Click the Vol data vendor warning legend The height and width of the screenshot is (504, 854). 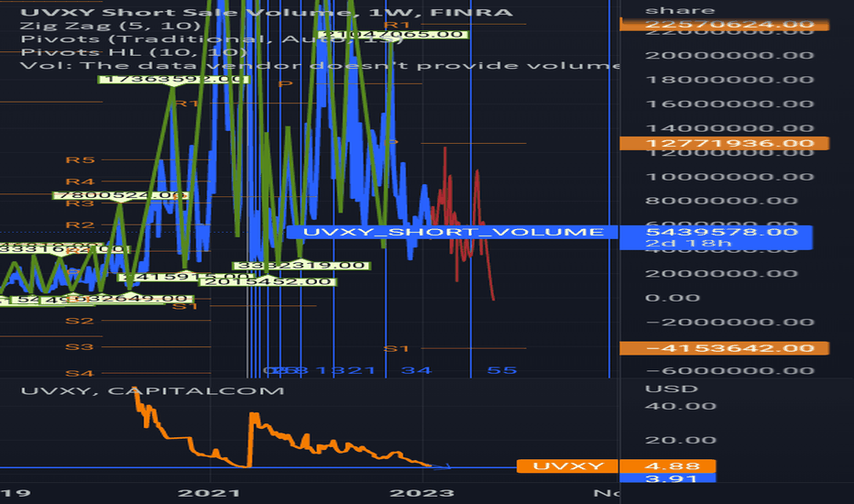320,65
